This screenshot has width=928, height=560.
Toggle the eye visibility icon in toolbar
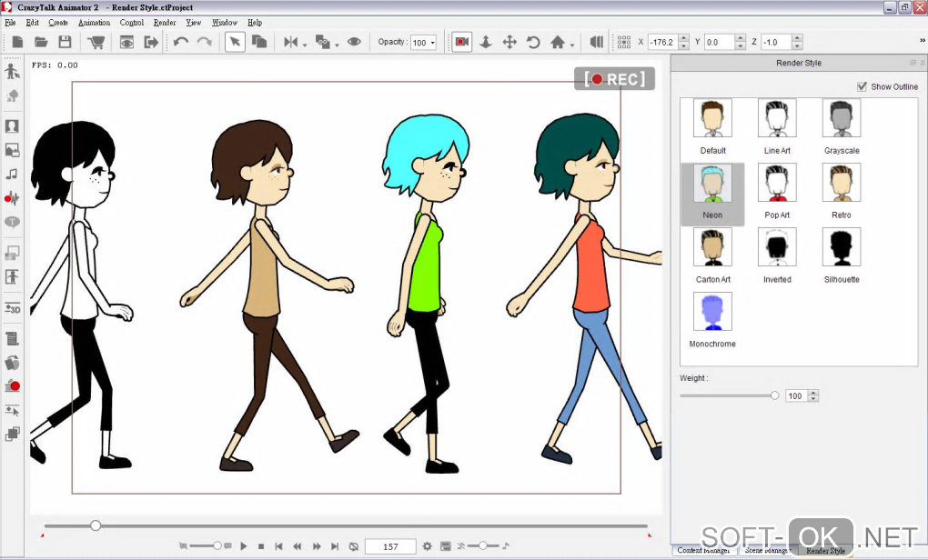[354, 42]
